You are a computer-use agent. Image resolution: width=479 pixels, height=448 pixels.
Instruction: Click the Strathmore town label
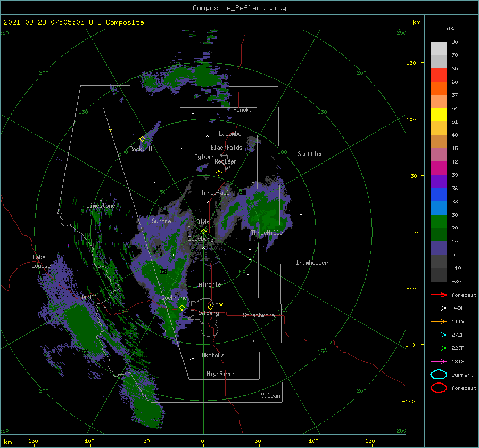pos(259,315)
